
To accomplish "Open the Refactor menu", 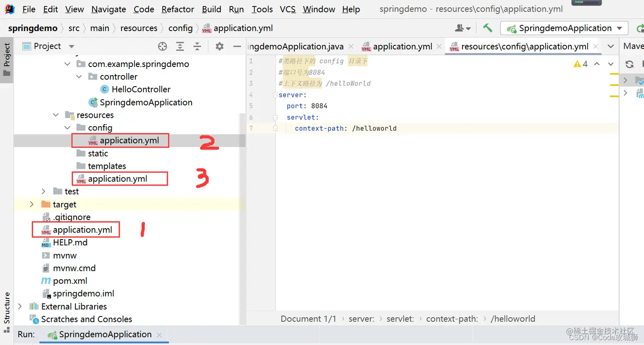I will pyautogui.click(x=178, y=9).
